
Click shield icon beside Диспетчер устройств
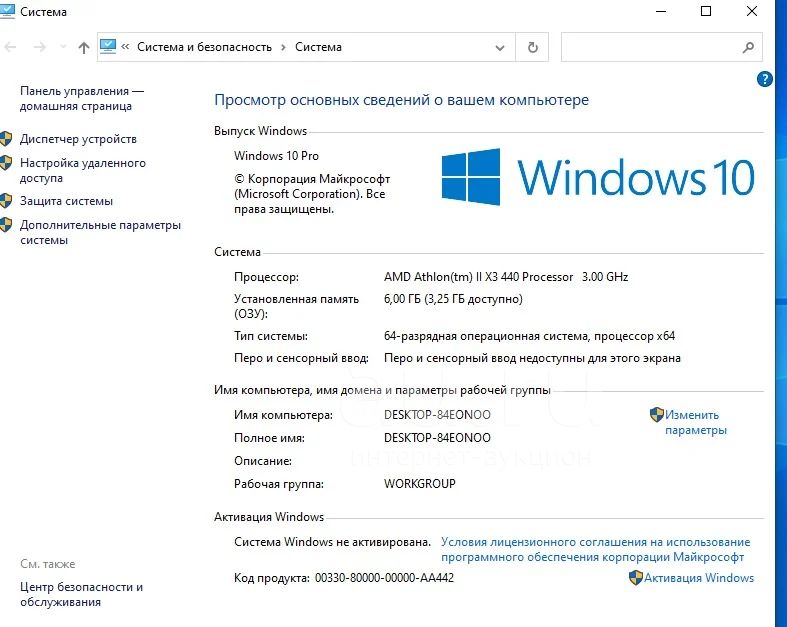pyautogui.click(x=6, y=139)
